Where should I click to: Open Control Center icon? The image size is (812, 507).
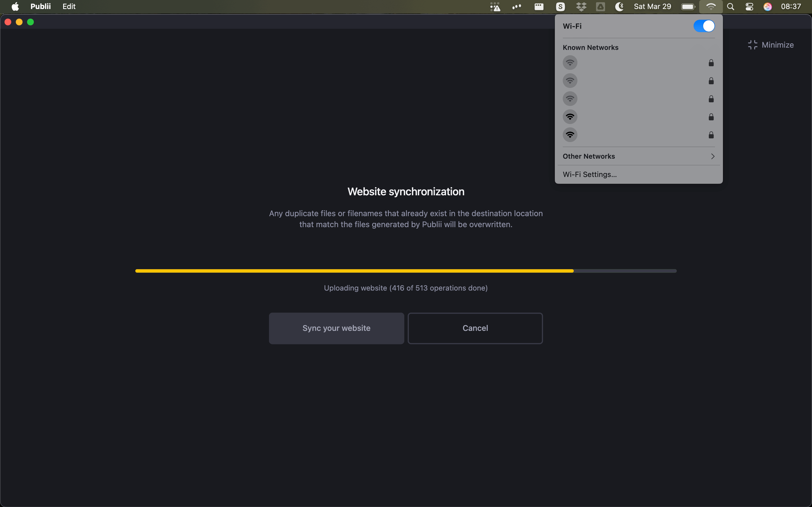(x=749, y=7)
